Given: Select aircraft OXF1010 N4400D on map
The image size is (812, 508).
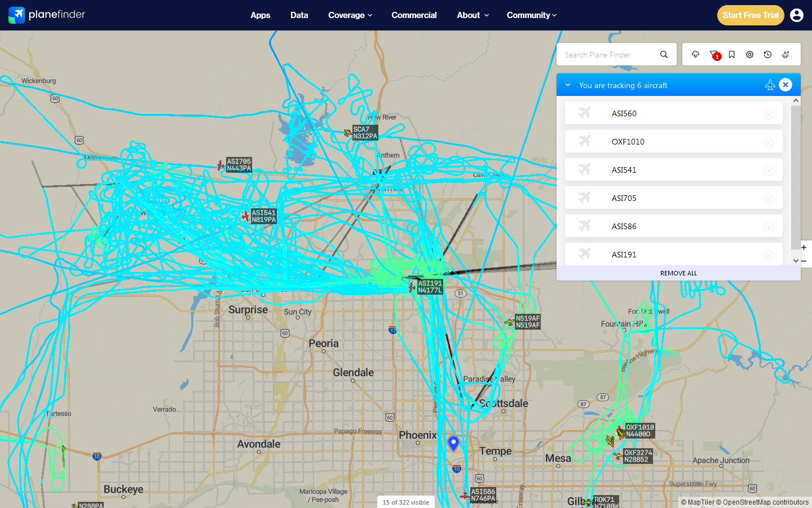Looking at the screenshot, I should [x=621, y=432].
